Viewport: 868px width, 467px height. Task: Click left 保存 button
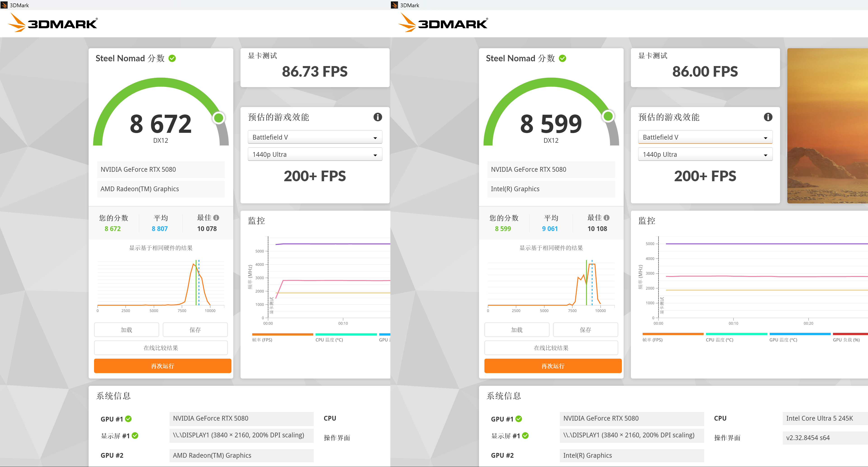(195, 330)
